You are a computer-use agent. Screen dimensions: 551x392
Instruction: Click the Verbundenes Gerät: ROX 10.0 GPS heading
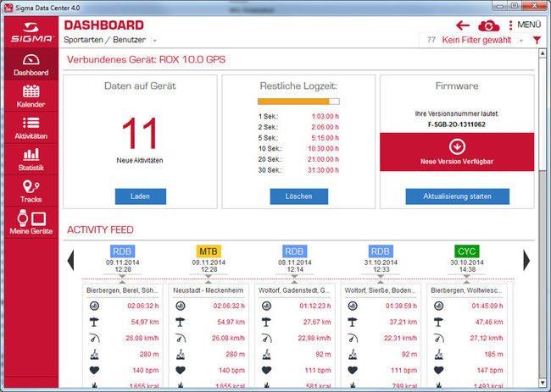(146, 59)
